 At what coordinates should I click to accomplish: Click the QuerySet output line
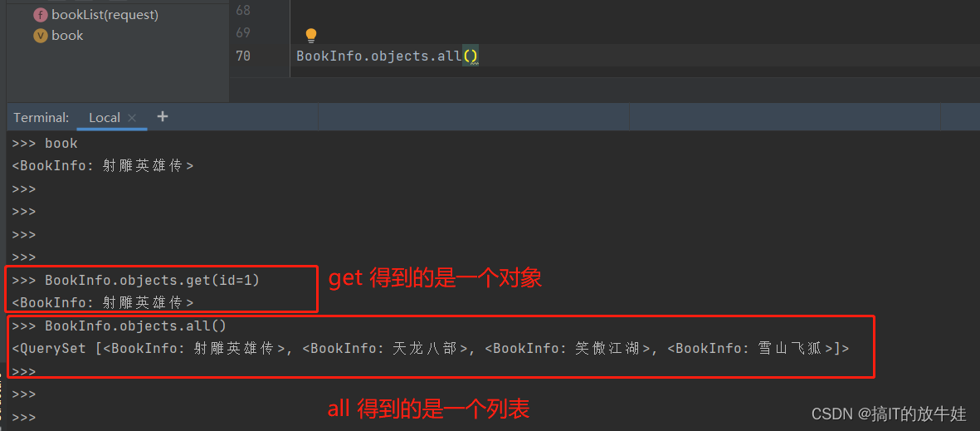click(x=431, y=349)
